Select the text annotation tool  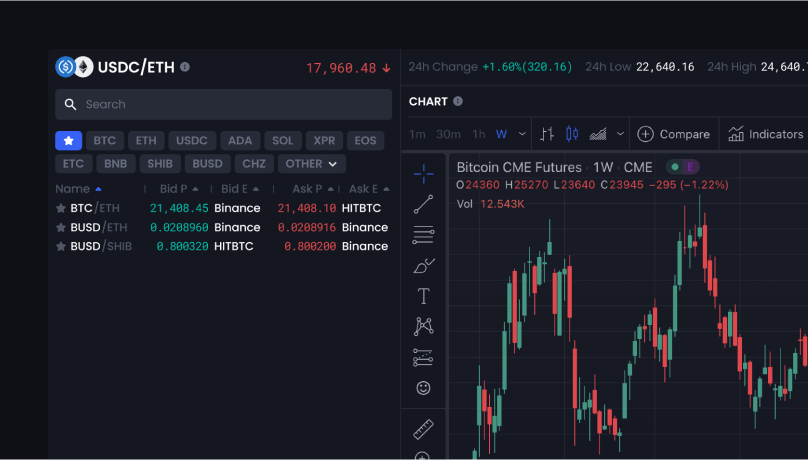(x=423, y=296)
